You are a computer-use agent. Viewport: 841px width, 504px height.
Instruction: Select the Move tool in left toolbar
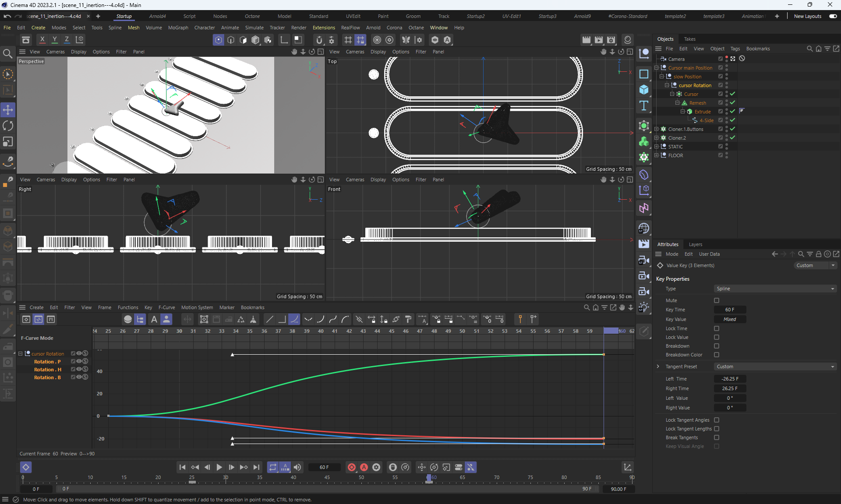coord(8,110)
